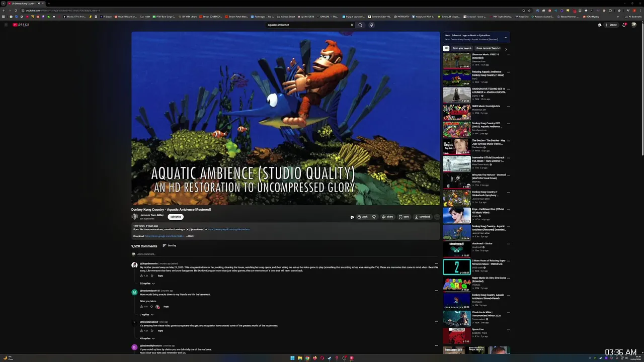
Task: Click the 'Add a comment' field
Action: coord(288,254)
